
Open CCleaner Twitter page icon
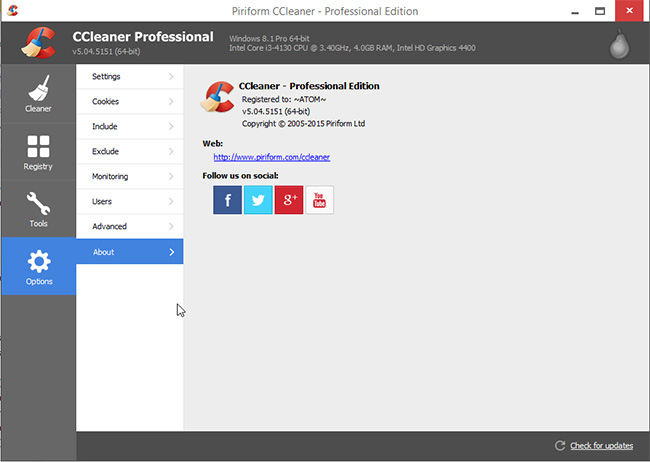click(258, 200)
